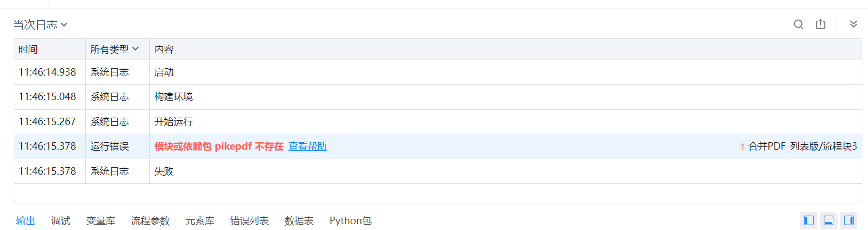
Task: Open the 当次日志 dropdown
Action: [40, 25]
